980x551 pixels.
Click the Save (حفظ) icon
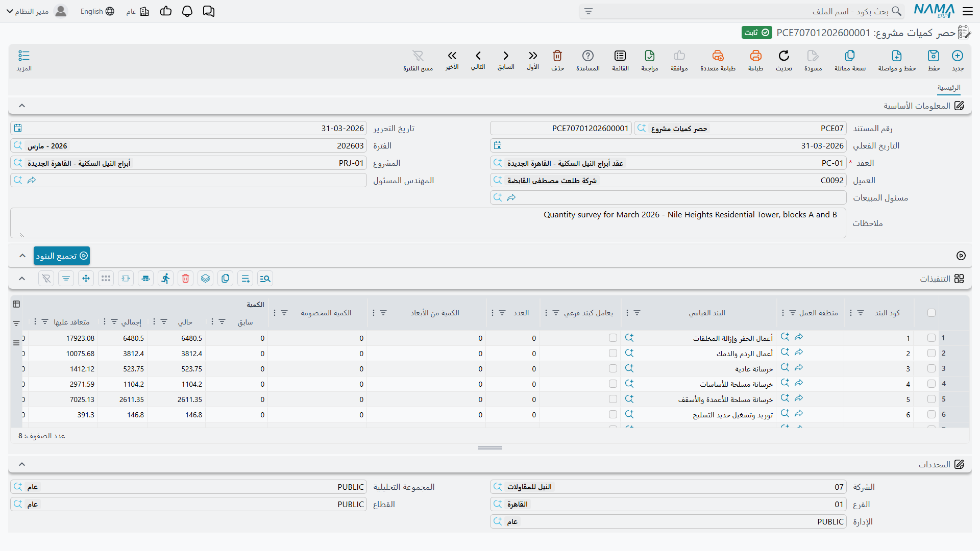click(x=934, y=56)
